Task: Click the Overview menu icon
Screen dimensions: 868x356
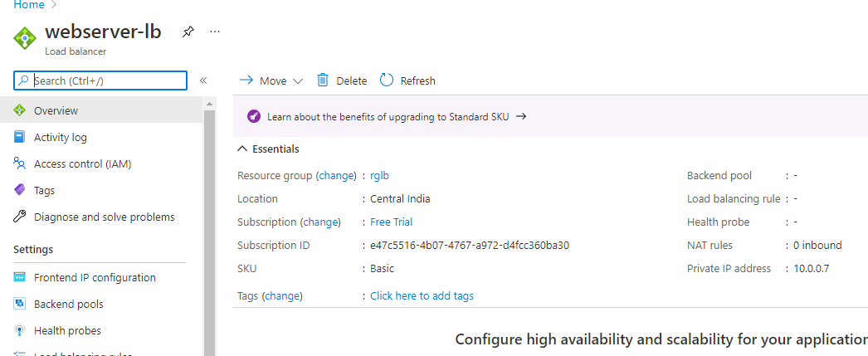Action: coord(19,110)
